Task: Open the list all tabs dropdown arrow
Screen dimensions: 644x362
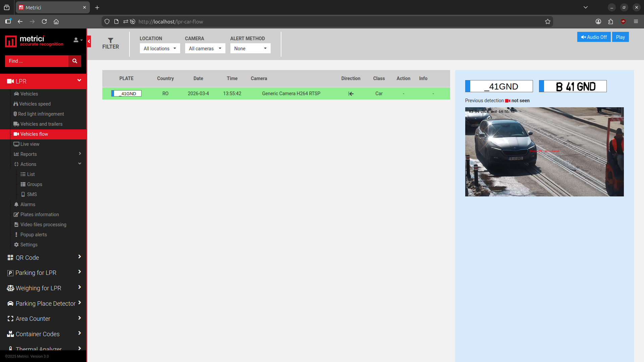Action: [x=586, y=7]
